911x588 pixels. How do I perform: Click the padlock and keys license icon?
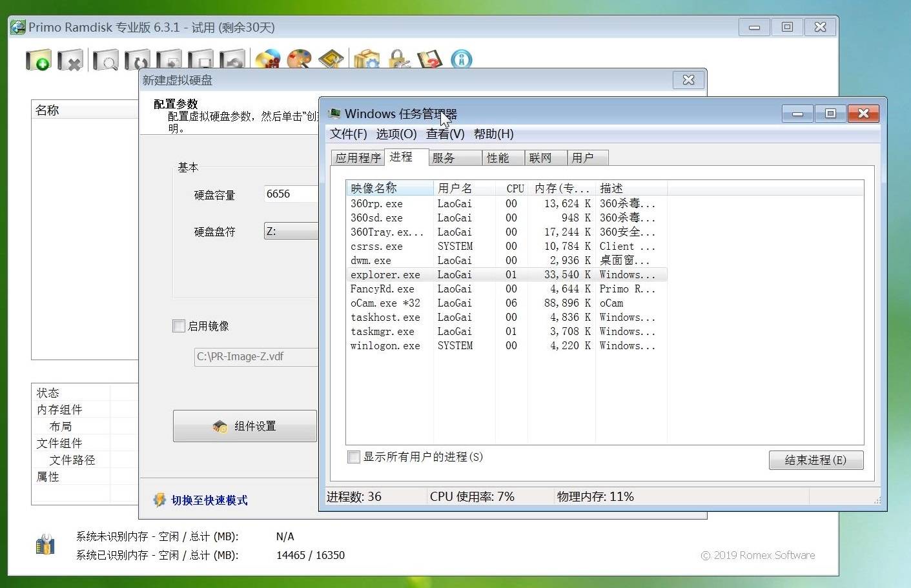(x=398, y=59)
